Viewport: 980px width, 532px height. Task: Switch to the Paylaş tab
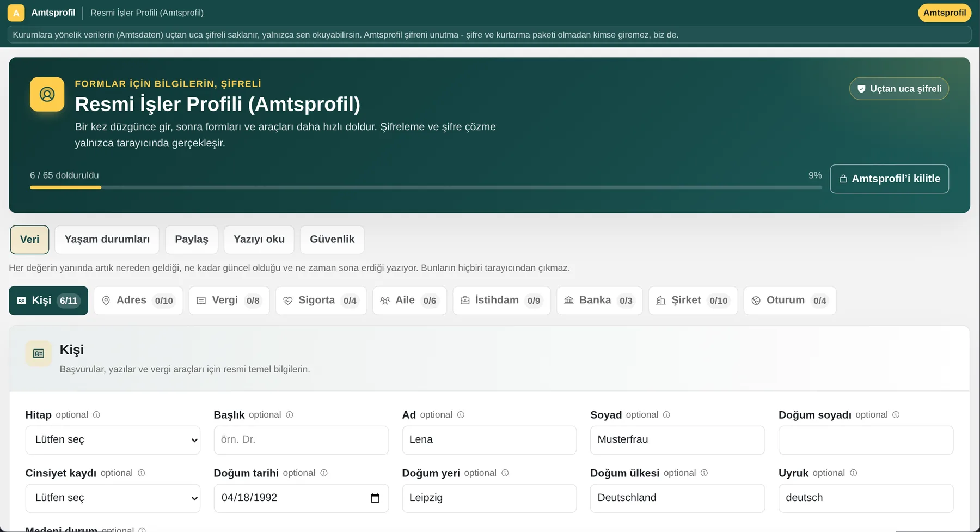[x=192, y=240]
